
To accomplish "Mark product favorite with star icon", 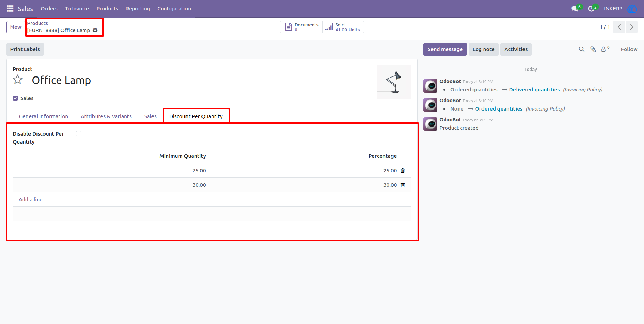I will pos(18,80).
